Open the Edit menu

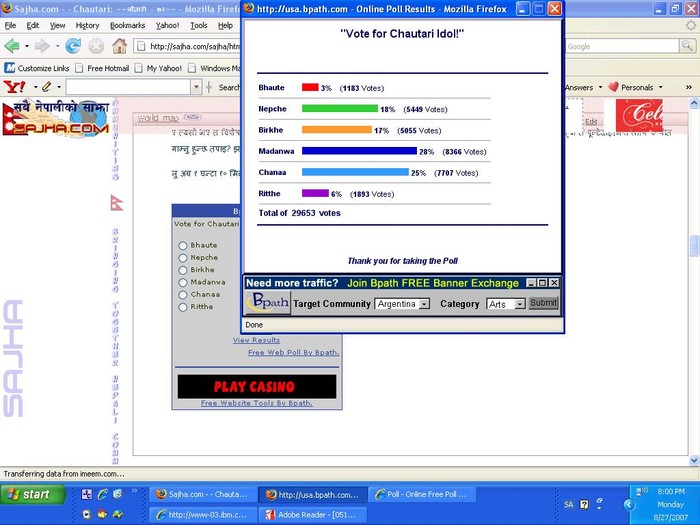click(33, 25)
